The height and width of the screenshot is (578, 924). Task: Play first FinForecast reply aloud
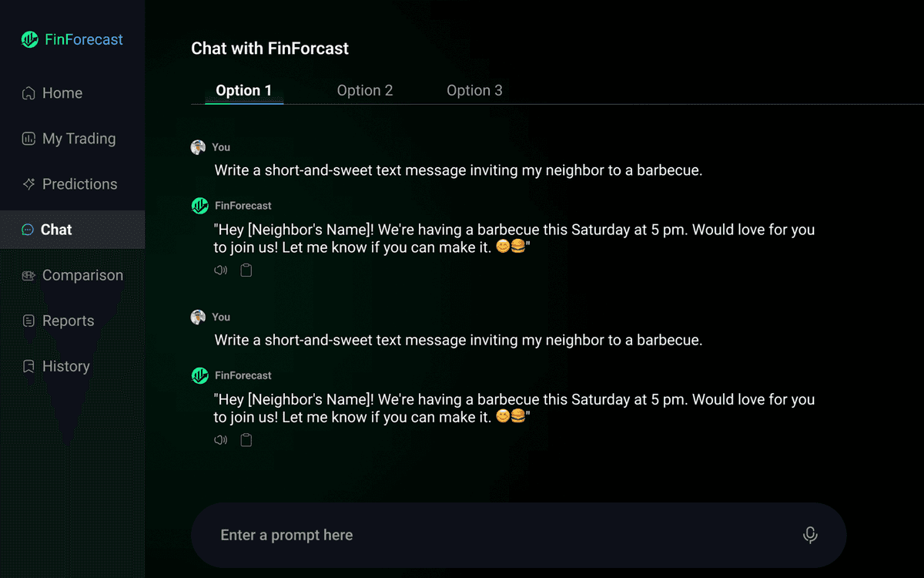point(221,271)
